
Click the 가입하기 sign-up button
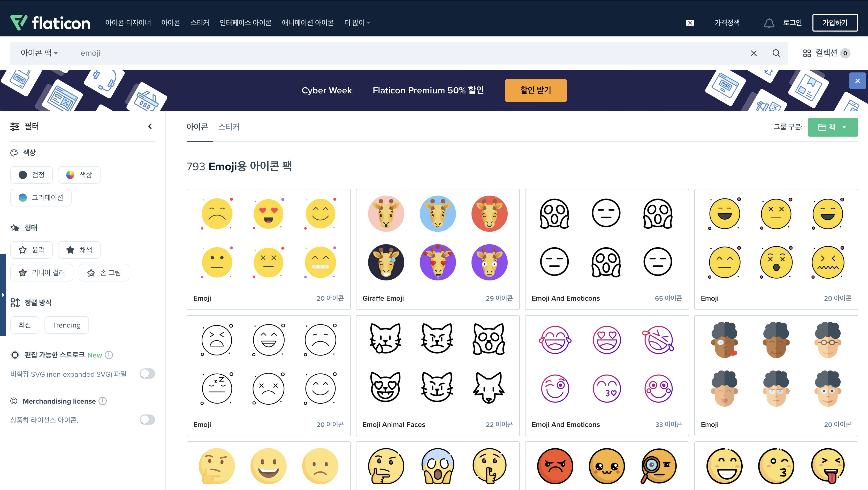point(835,23)
